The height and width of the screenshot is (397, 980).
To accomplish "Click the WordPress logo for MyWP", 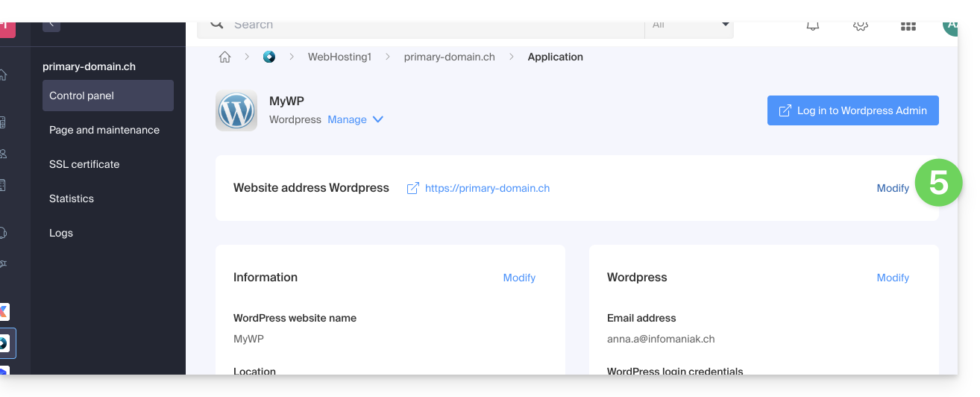I will click(236, 111).
